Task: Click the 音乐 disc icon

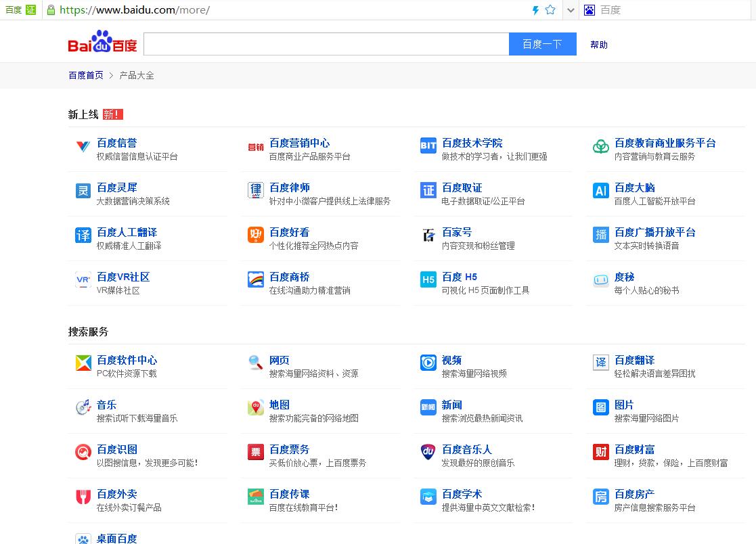Action: [x=83, y=407]
